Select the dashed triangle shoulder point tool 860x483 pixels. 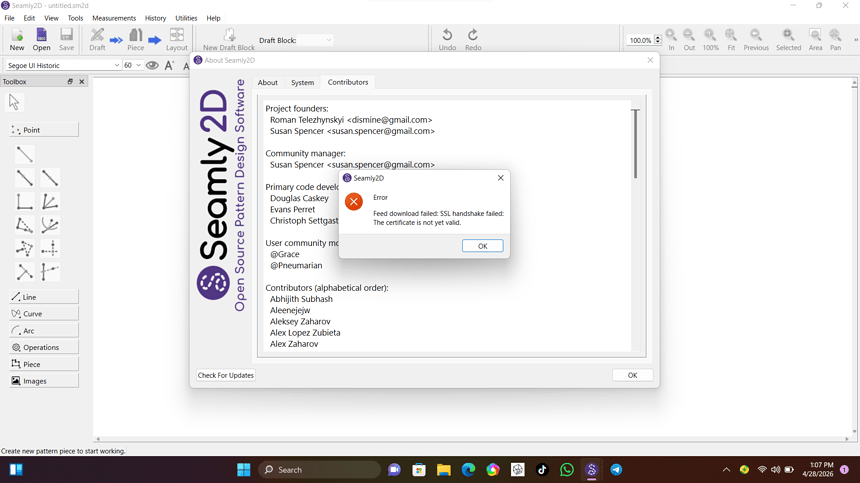coord(25,225)
